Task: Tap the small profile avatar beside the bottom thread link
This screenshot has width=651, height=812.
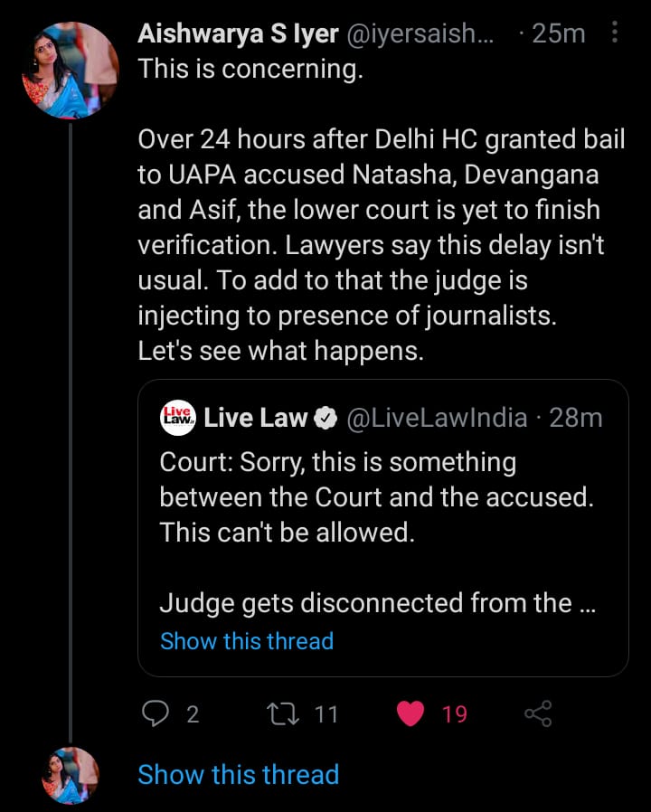Action: click(x=71, y=775)
